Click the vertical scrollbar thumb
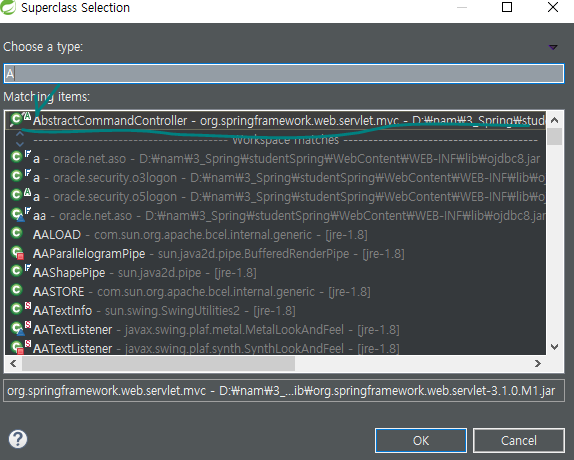This screenshot has height=460, width=574. [x=555, y=136]
